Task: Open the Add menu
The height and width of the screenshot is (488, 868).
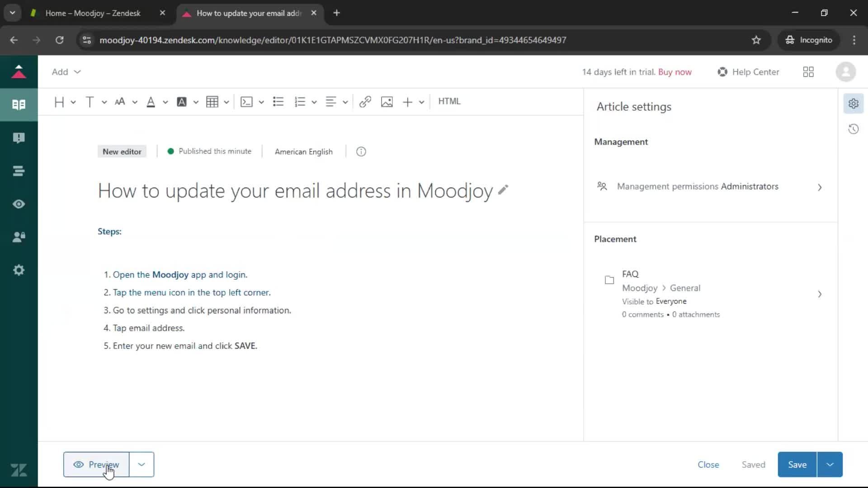Action: [66, 72]
